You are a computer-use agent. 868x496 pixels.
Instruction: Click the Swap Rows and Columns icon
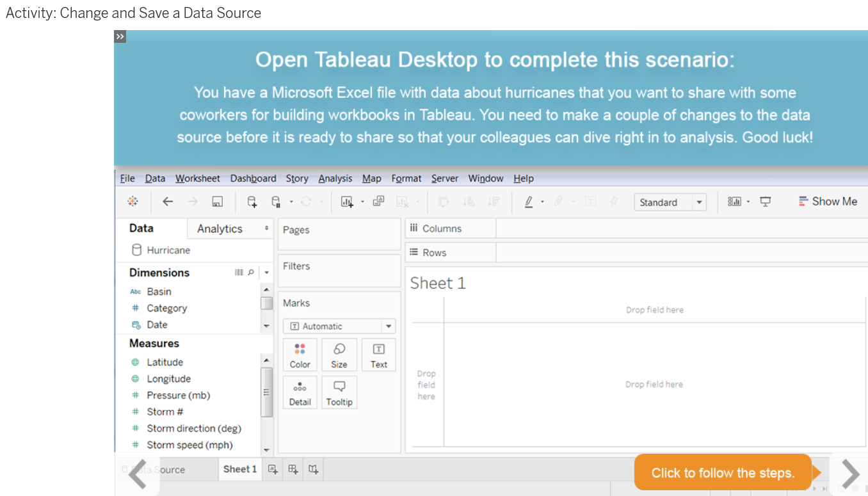click(x=444, y=202)
